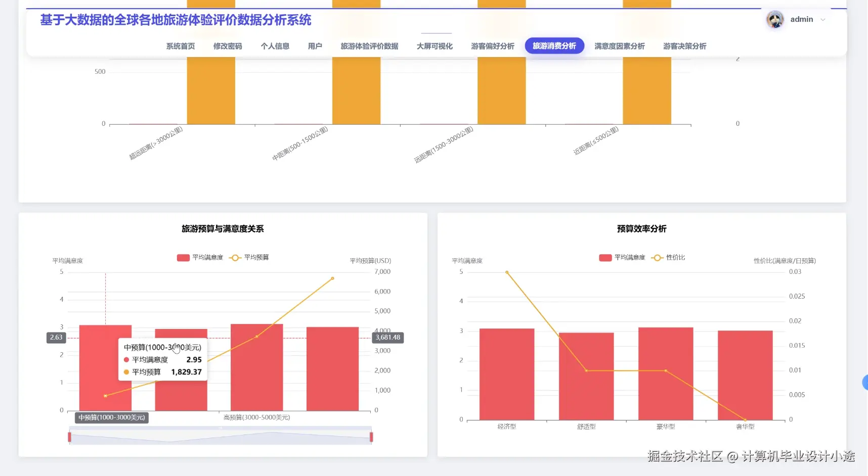Viewport: 868px width, 476px height.
Task: Click the 预算效率分析 chart title
Action: pos(642,229)
